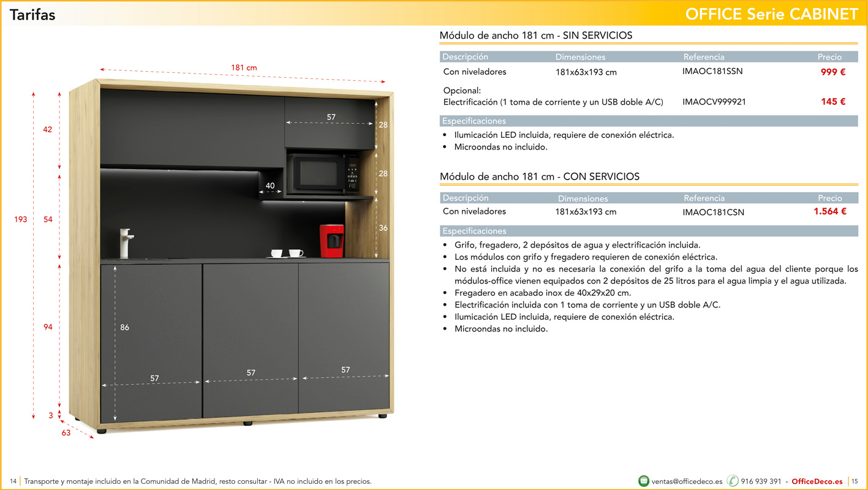Click the 40 shelf width label
Screen dimensions: 868x490
pos(270,186)
